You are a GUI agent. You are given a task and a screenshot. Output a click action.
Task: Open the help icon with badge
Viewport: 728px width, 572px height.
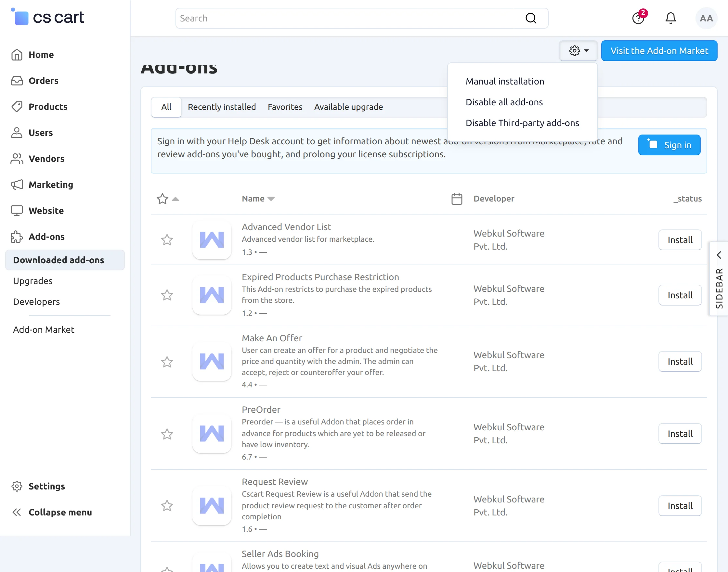[x=639, y=18]
